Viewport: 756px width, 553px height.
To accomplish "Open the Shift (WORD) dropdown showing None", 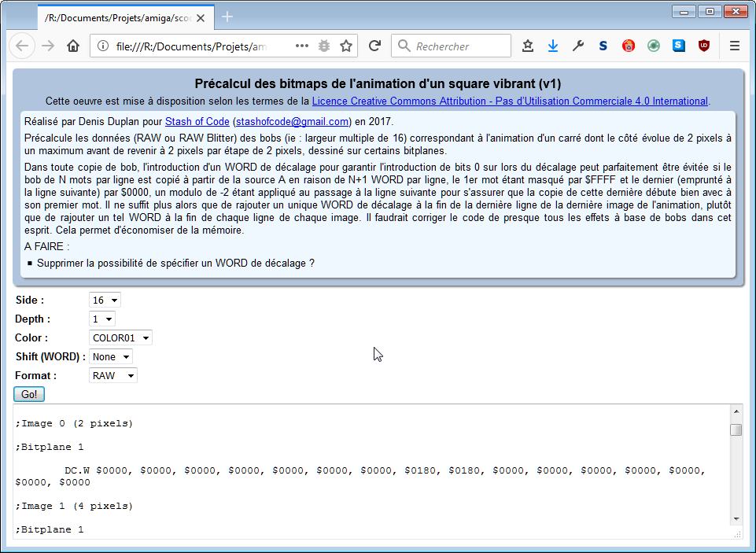I will [x=110, y=357].
